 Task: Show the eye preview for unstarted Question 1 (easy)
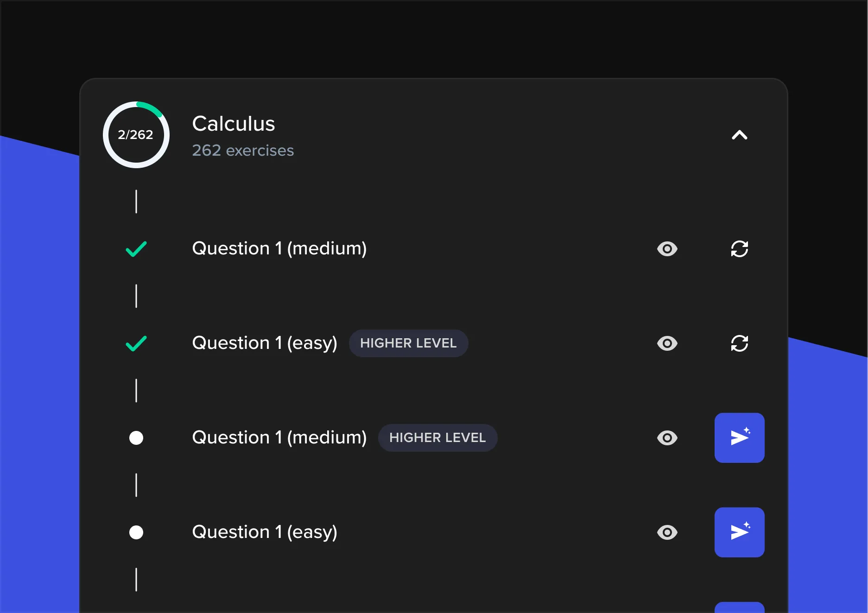[667, 532]
